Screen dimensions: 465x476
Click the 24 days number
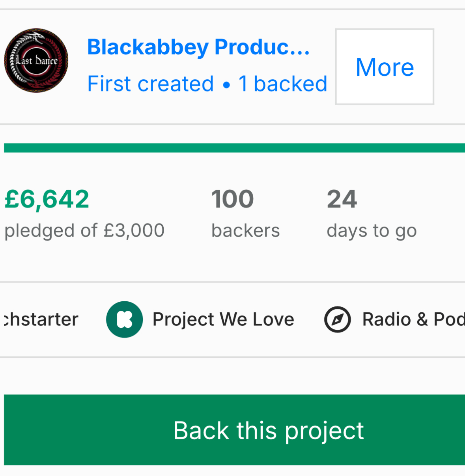(342, 199)
